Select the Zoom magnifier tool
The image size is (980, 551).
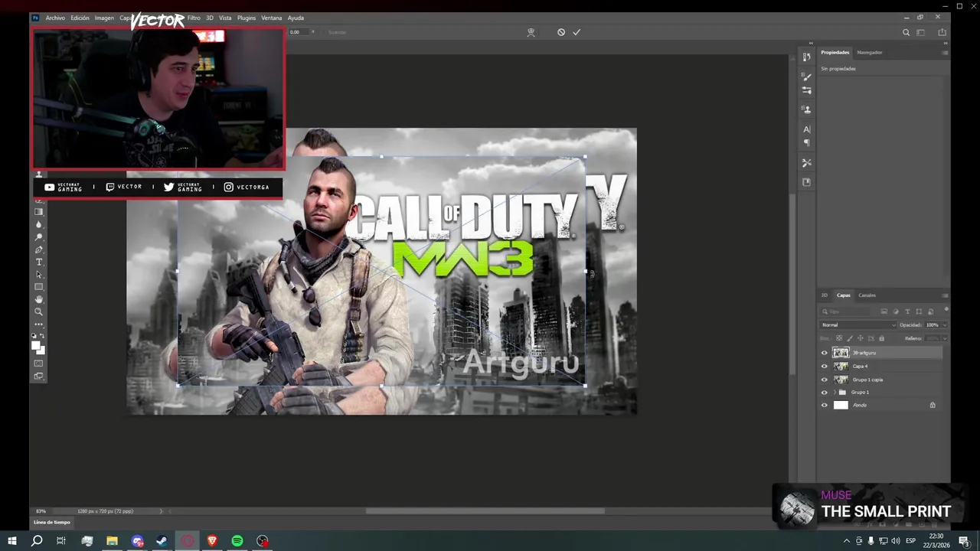click(39, 311)
